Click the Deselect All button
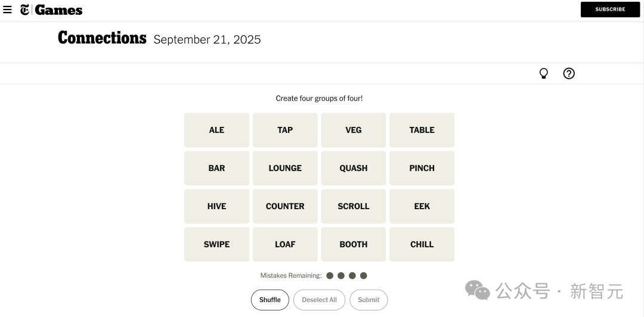Screen dimensions: 644x317 [319, 300]
